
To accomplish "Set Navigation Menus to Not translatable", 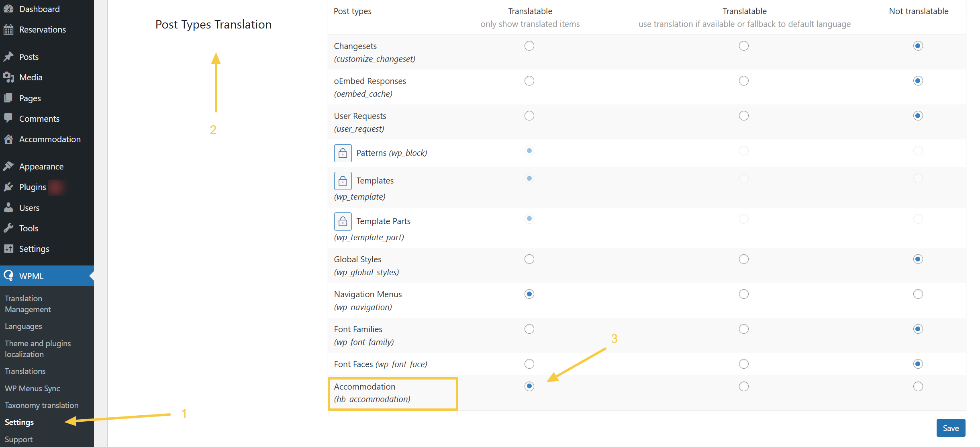I will coord(918,294).
